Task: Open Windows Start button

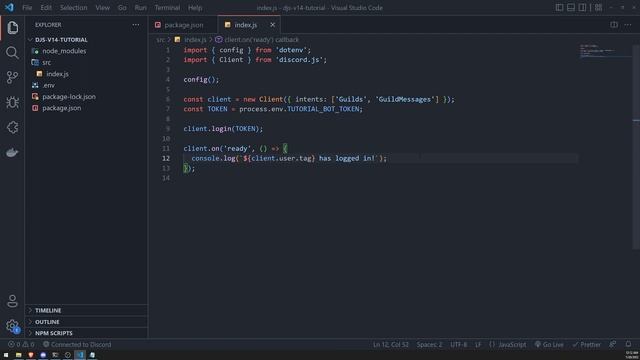Action: (x=6, y=355)
